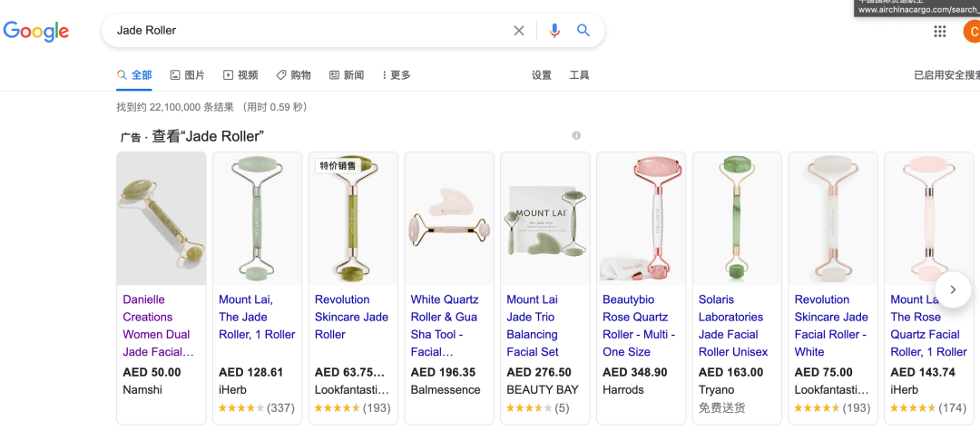Switch to the 购物 tab
980x441 pixels.
[x=294, y=75]
